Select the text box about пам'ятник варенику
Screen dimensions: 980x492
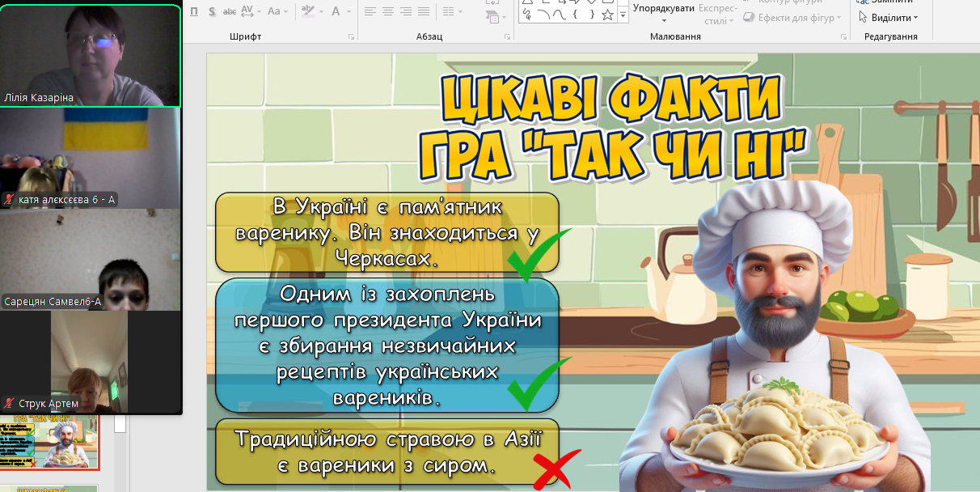pyautogui.click(x=387, y=232)
